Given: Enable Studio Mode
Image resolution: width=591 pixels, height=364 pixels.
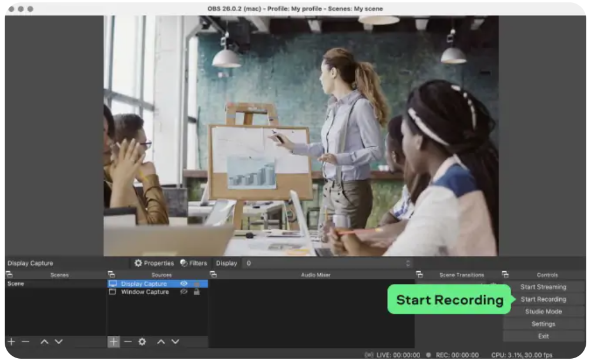Looking at the screenshot, I should coord(543,312).
